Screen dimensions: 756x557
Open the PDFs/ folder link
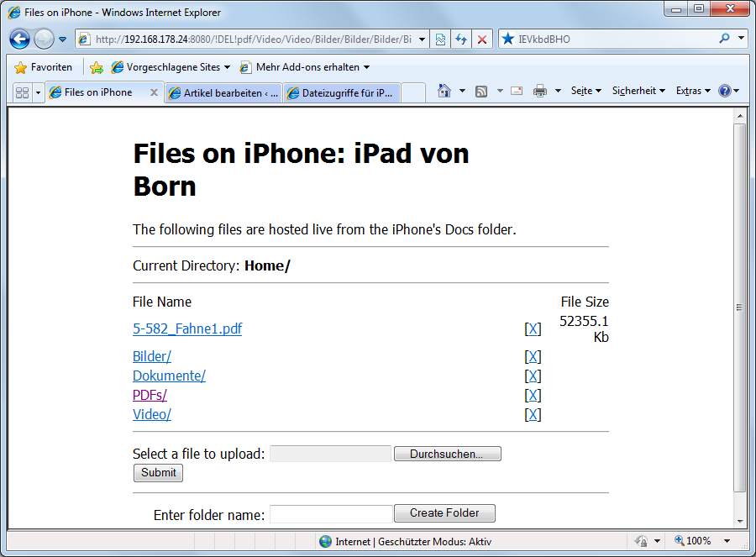[150, 396]
